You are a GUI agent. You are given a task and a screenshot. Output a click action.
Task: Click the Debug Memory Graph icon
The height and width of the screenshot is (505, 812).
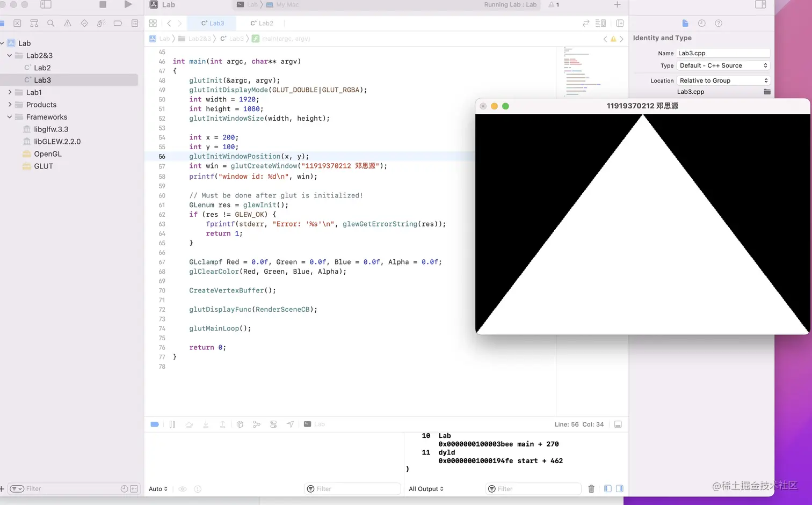click(256, 424)
